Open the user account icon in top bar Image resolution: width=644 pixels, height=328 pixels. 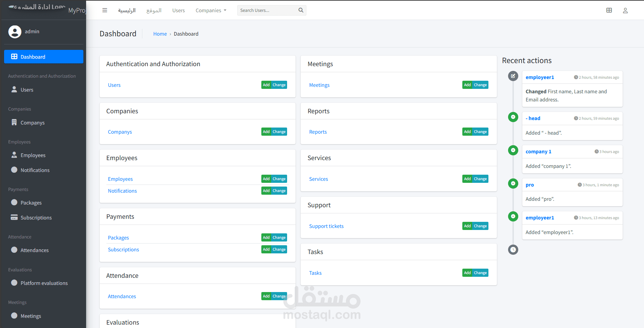(625, 11)
